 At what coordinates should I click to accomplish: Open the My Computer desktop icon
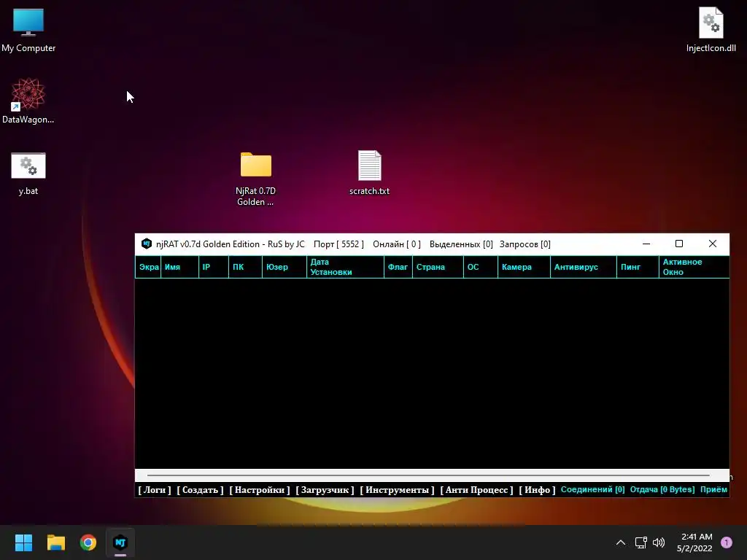[28, 30]
